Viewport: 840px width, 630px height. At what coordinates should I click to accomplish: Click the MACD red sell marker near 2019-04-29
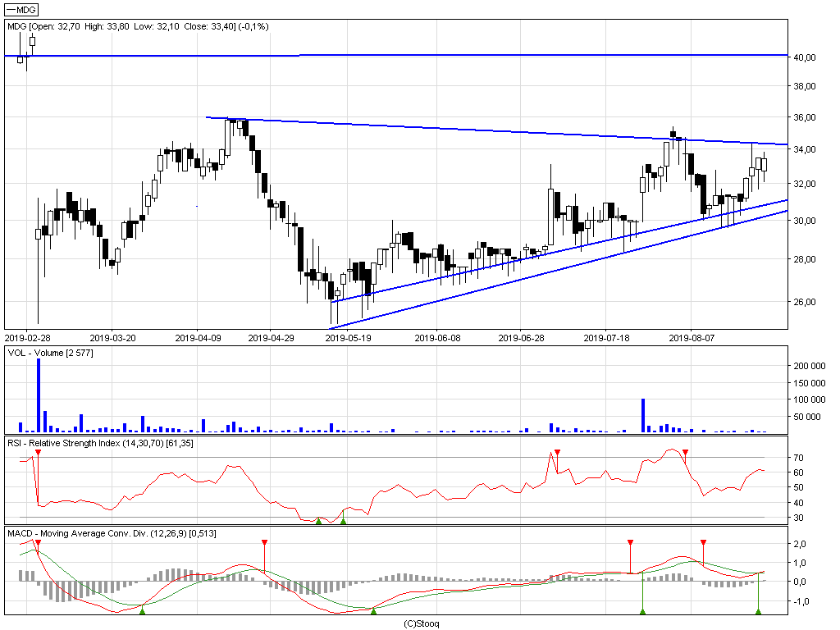coord(265,543)
